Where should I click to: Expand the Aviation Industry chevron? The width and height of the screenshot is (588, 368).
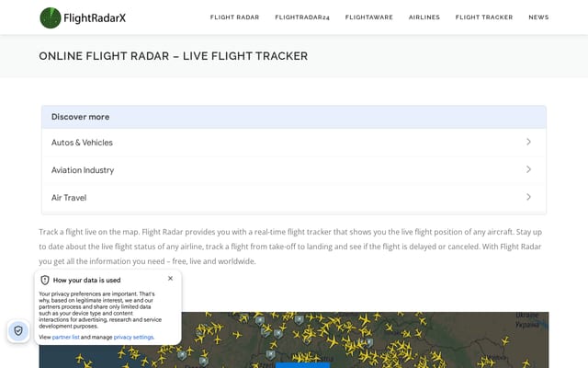click(528, 169)
